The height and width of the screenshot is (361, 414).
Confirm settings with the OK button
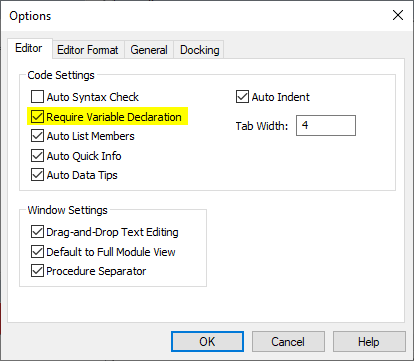(207, 341)
